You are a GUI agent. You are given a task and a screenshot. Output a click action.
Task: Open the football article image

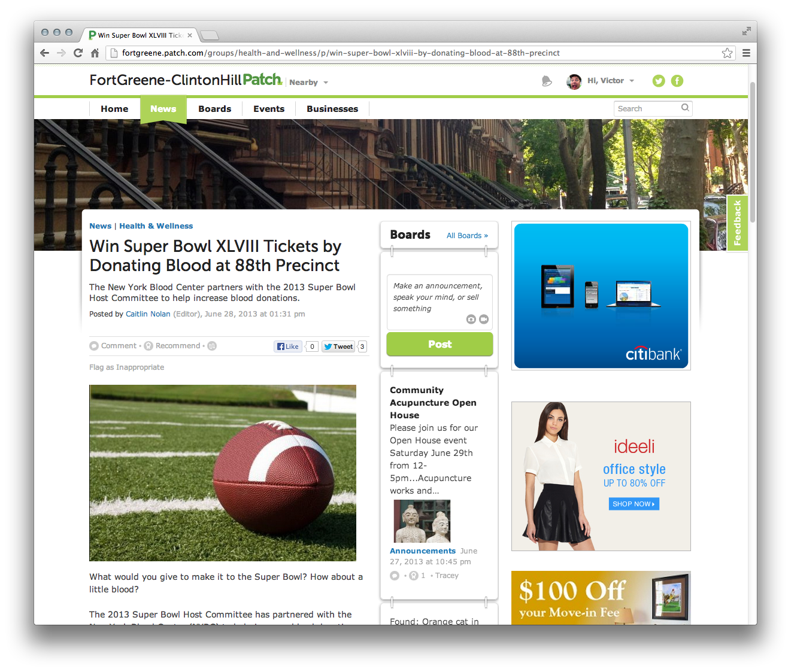tap(223, 473)
